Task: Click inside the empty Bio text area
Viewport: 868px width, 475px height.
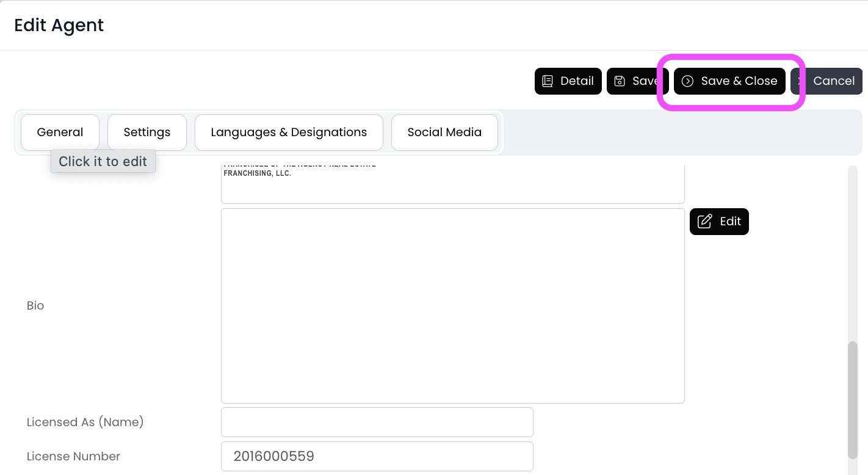Action: point(452,305)
